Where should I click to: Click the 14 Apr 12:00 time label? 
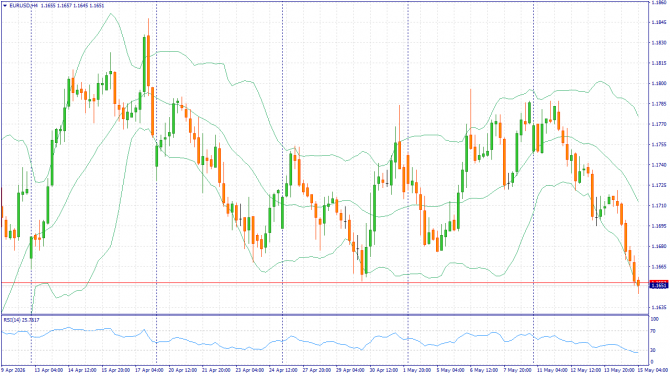tap(82, 370)
